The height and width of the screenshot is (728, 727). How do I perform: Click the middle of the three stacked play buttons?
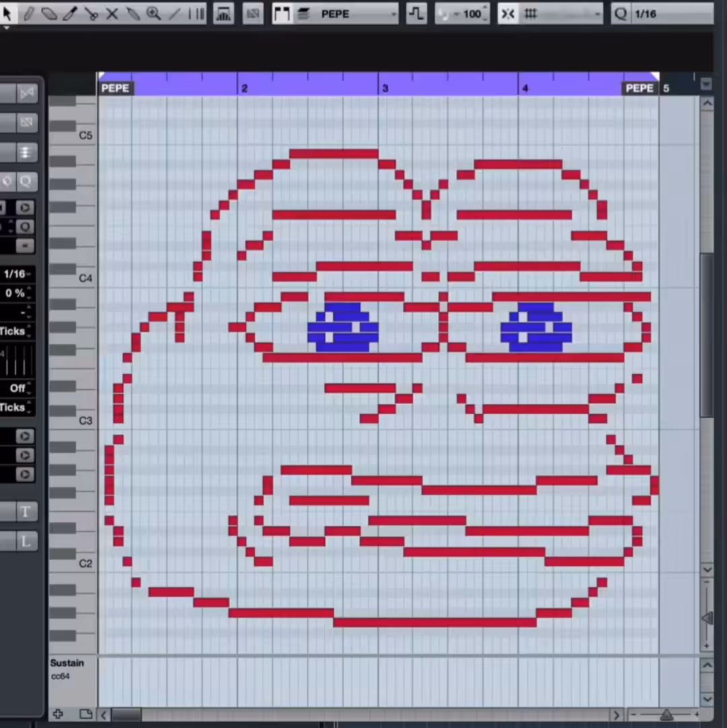(x=25, y=456)
